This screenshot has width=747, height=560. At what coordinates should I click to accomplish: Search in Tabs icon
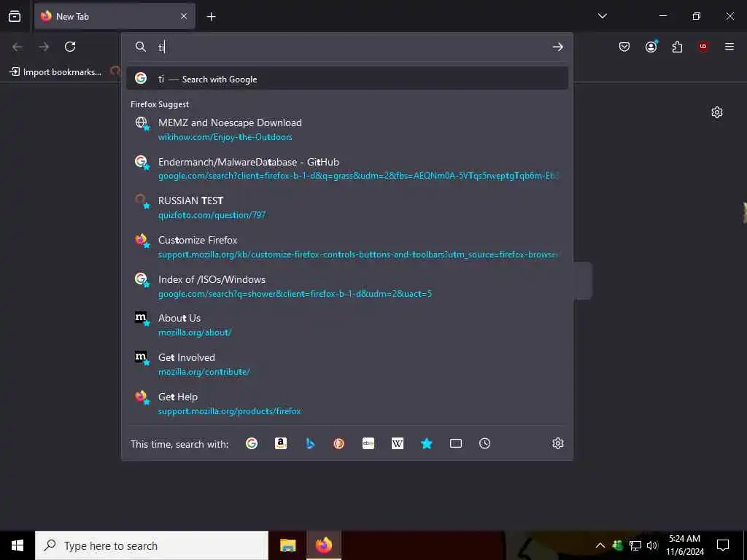[456, 443]
